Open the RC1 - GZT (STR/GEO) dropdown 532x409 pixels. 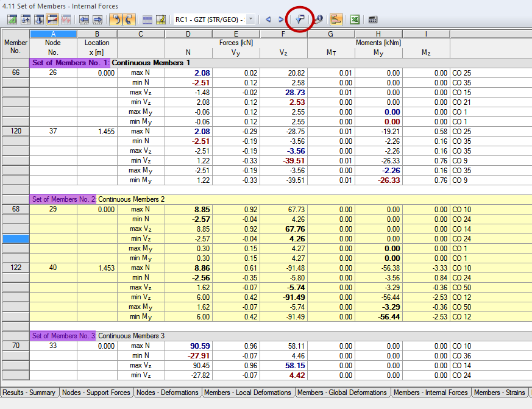[x=249, y=19]
